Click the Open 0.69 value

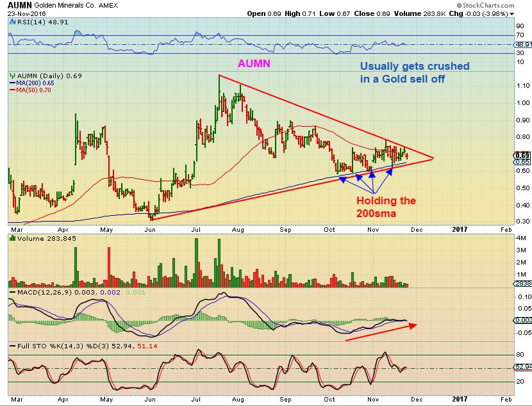coord(264,14)
